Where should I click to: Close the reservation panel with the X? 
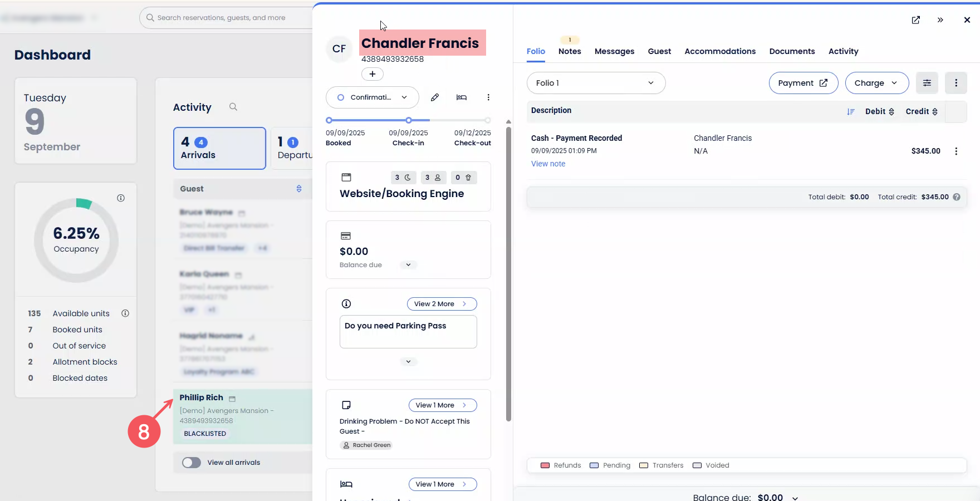point(967,20)
